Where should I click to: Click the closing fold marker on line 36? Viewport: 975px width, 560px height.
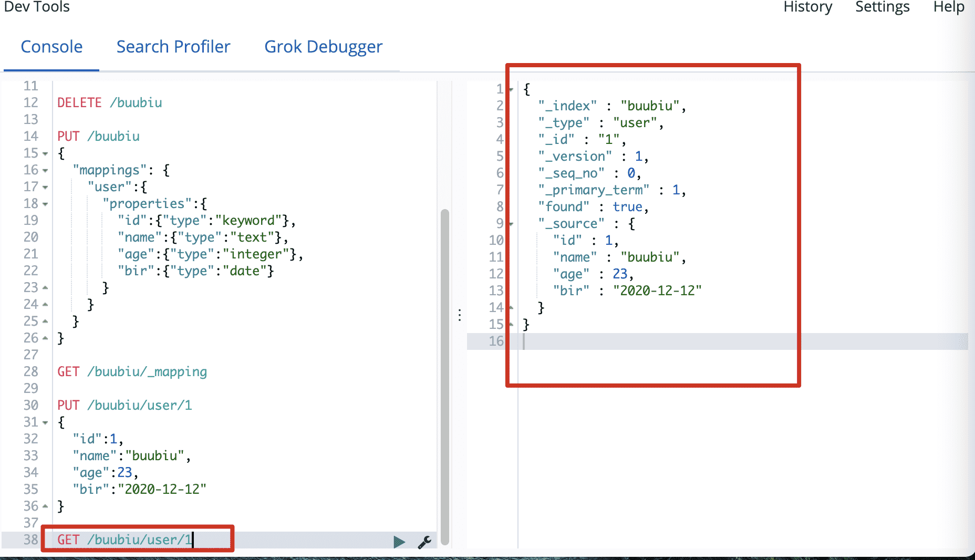[x=45, y=506]
